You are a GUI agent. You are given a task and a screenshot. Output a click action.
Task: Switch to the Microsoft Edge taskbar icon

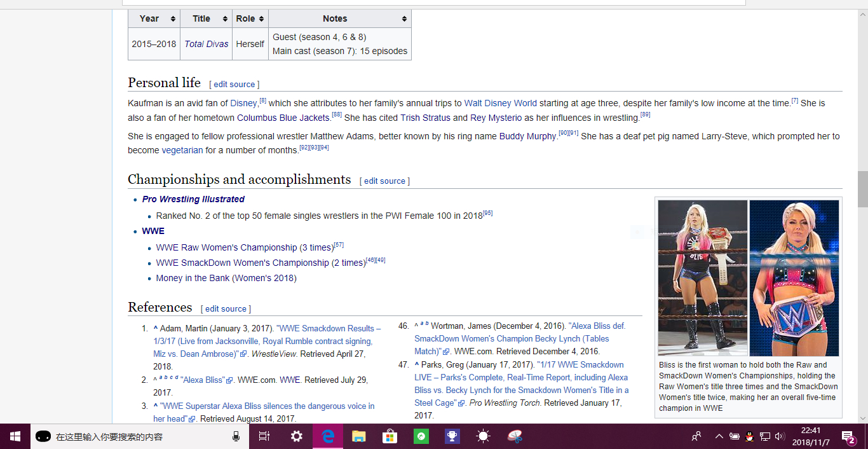[328, 436]
